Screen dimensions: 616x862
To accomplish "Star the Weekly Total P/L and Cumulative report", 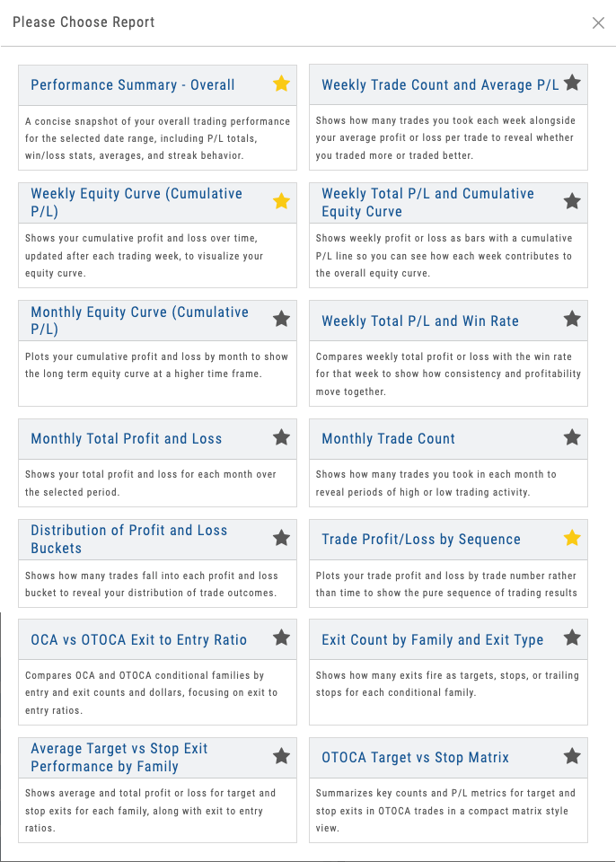I will 572,201.
